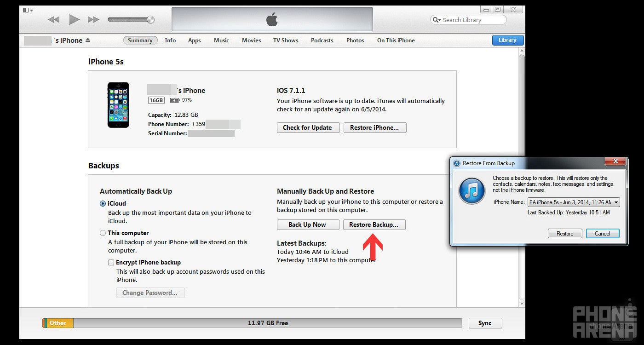Click the play button
This screenshot has width=644, height=345.
pos(74,19)
